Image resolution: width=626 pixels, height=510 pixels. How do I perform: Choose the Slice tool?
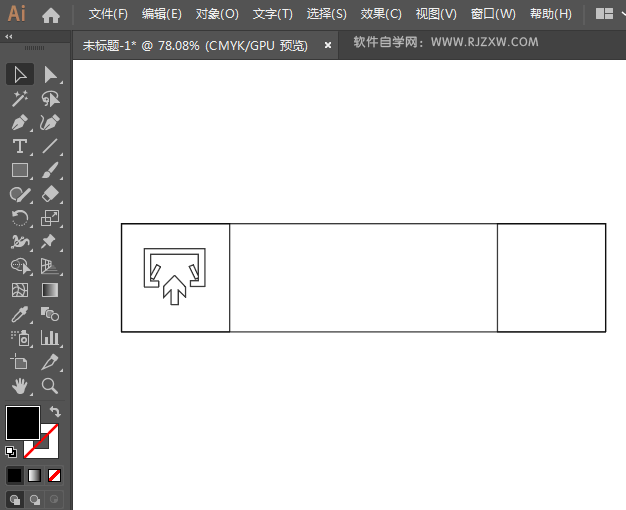(x=51, y=362)
